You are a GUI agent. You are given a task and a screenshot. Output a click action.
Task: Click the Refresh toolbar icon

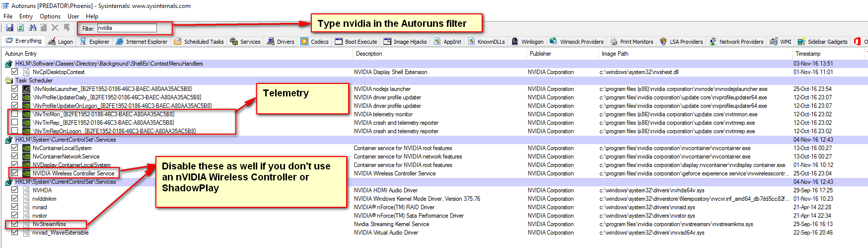pyautogui.click(x=20, y=28)
